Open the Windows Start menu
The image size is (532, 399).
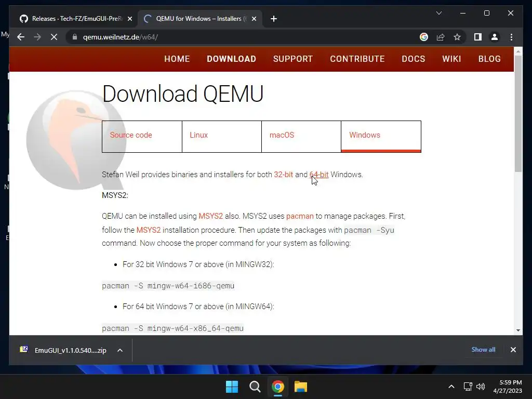232,387
